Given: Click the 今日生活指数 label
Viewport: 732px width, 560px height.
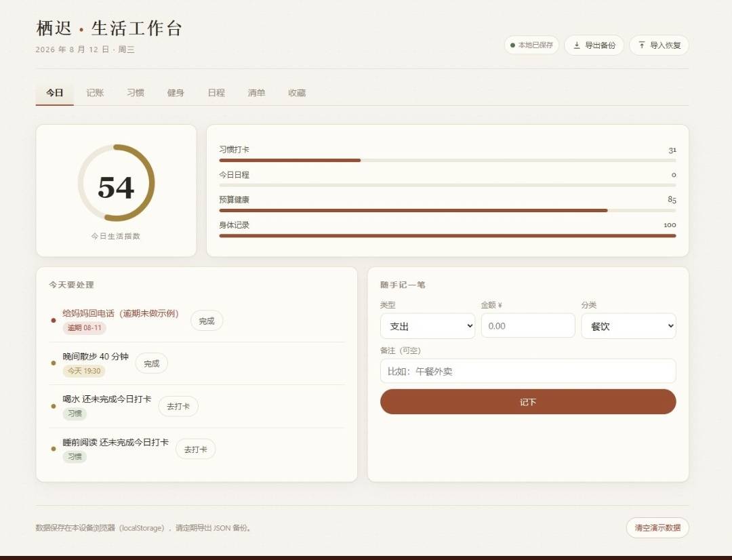Looking at the screenshot, I should point(116,237).
